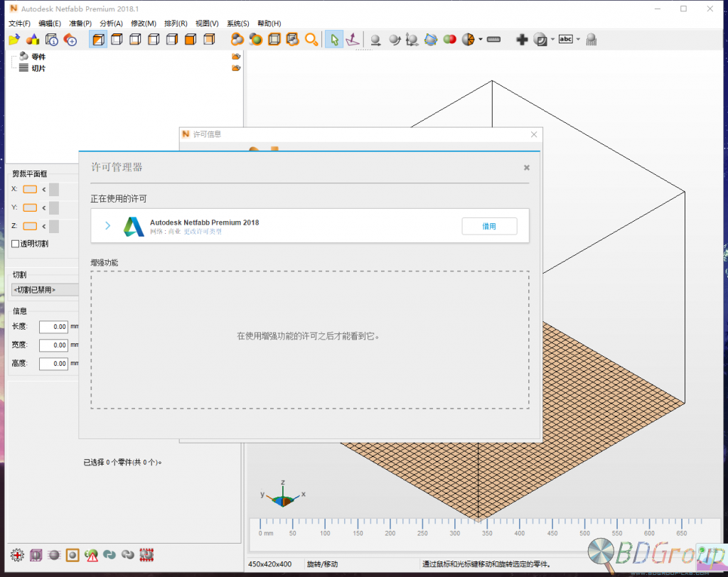This screenshot has width=728, height=577.
Task: Click the repair part red cross icon
Action: tap(17, 555)
